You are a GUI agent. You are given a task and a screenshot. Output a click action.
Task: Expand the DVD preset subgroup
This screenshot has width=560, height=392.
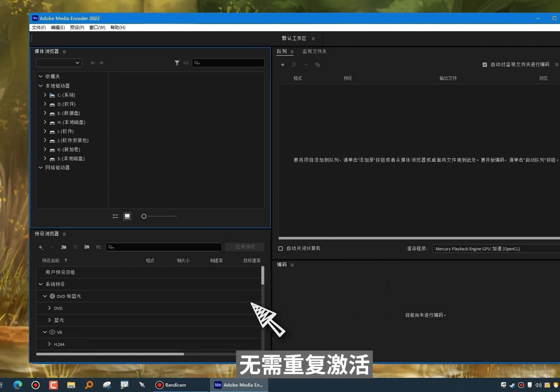(49, 308)
